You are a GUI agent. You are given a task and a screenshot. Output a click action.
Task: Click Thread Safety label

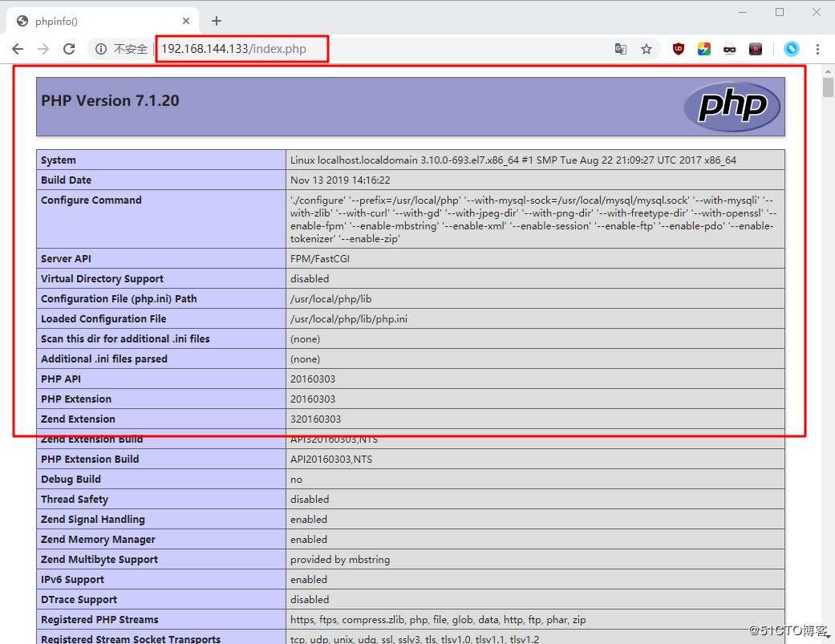75,499
